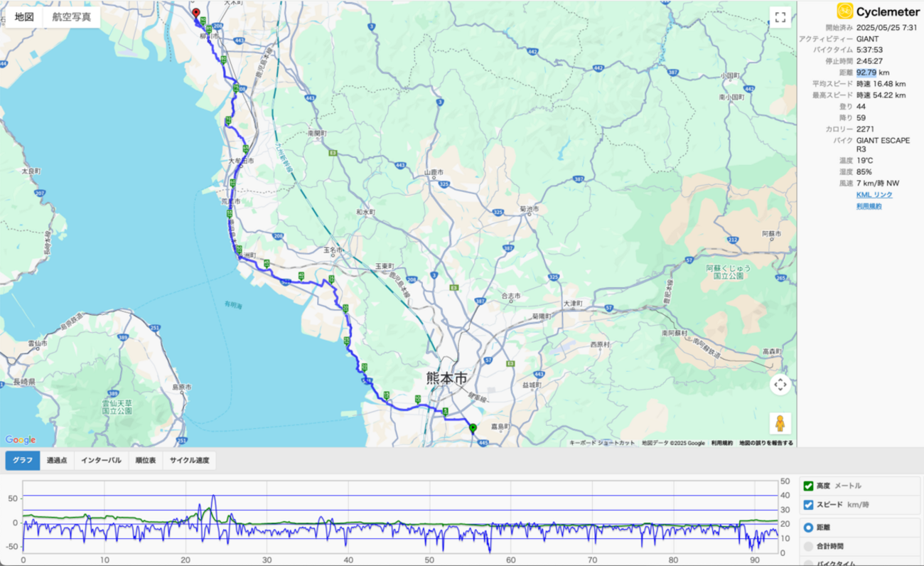This screenshot has height=566, width=924.
Task: Click the Google logo on the map
Action: pyautogui.click(x=20, y=440)
